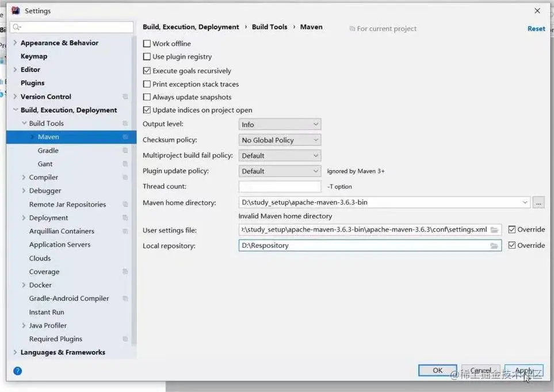Open Maven home directory dropdown arrow
The height and width of the screenshot is (392, 554).
click(x=525, y=202)
